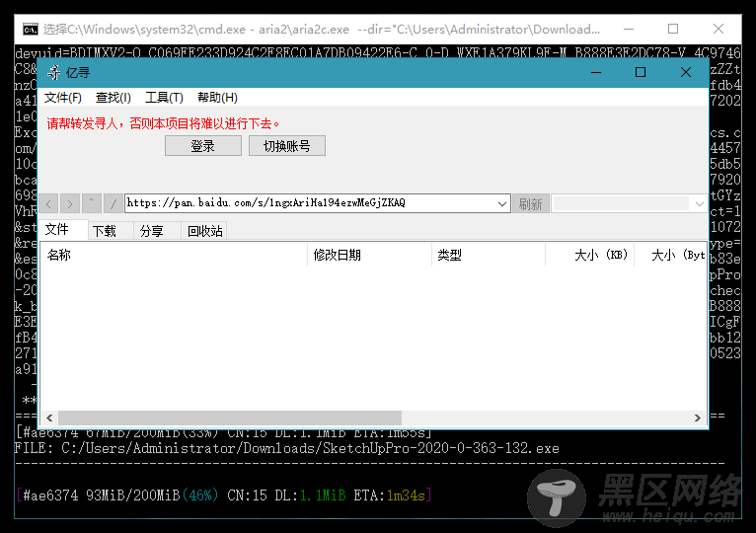Viewport: 756px width, 533px height.
Task: Expand the dropdown right of 刷新
Action: coord(699,204)
